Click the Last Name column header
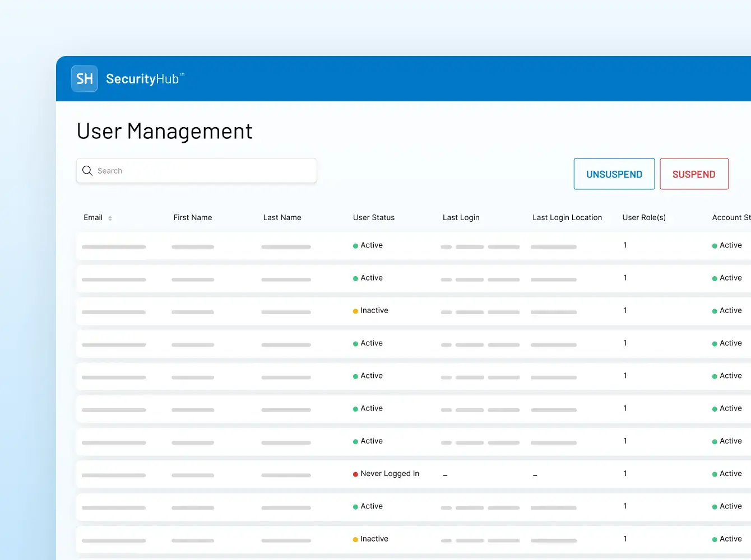Screen dimensions: 751x560 click(282, 218)
